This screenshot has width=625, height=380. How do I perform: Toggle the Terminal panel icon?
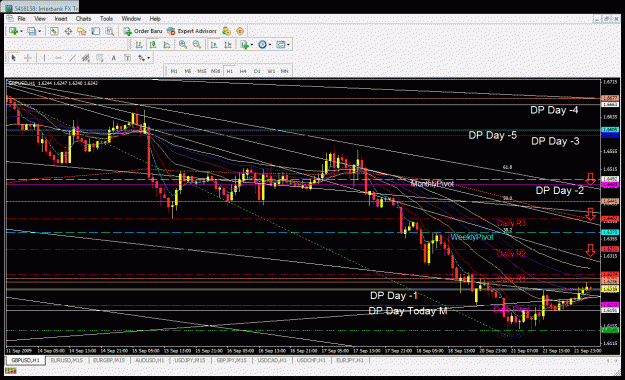tap(96, 31)
